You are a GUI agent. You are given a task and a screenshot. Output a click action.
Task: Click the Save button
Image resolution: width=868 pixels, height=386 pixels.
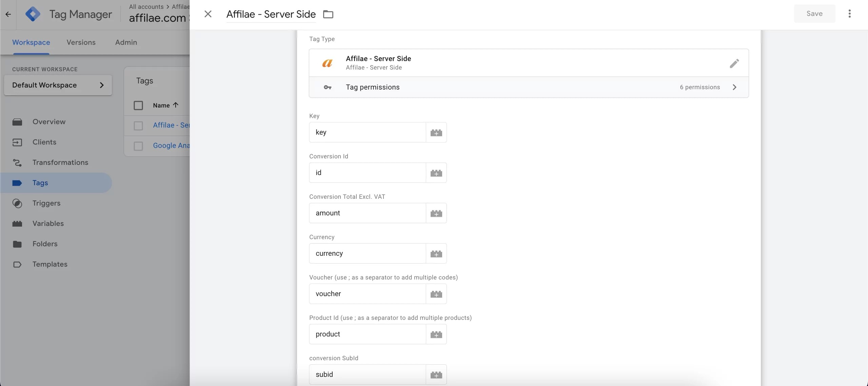click(x=814, y=14)
